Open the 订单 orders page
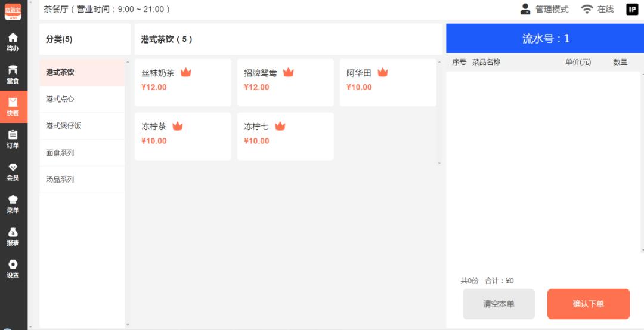Viewport: 644px width, 330px height. tap(13, 139)
